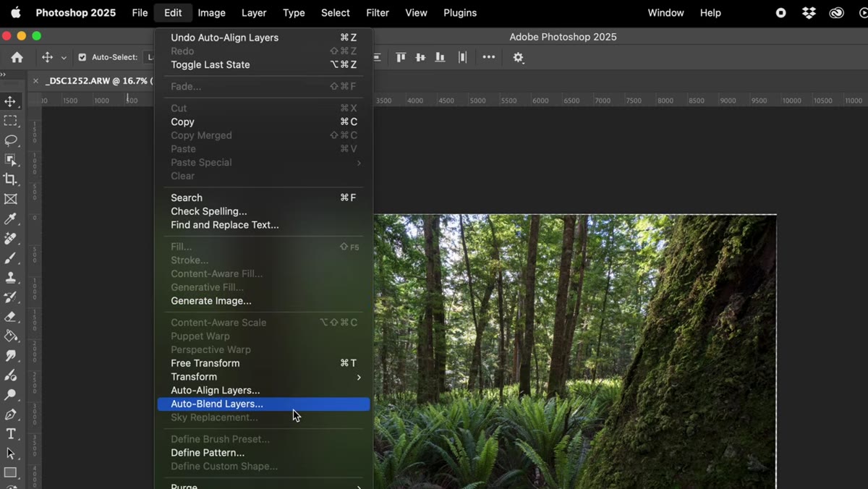Open the options bar gear settings
This screenshot has width=868, height=489.
518,57
